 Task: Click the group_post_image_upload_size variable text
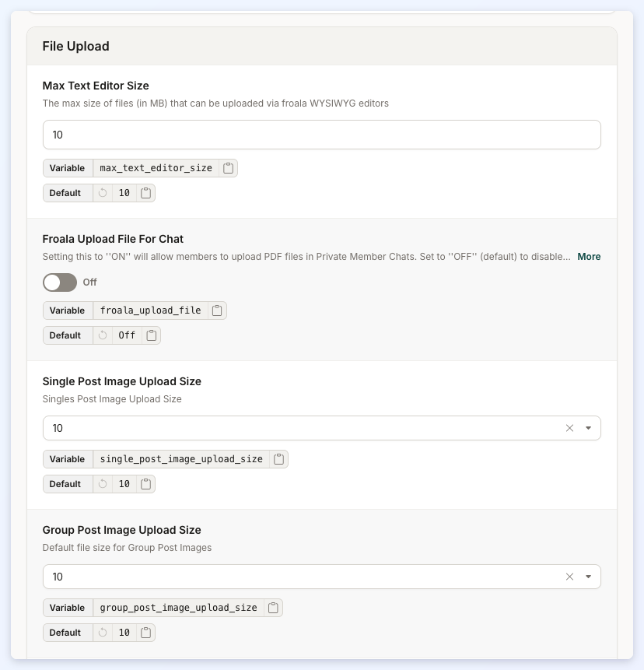179,608
